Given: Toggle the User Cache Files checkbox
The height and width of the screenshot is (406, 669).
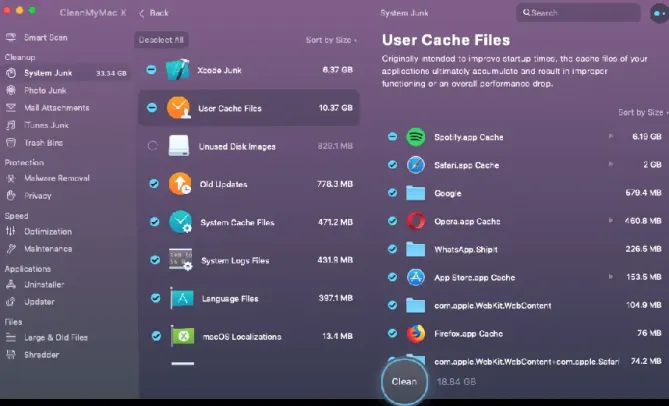Looking at the screenshot, I should point(152,108).
